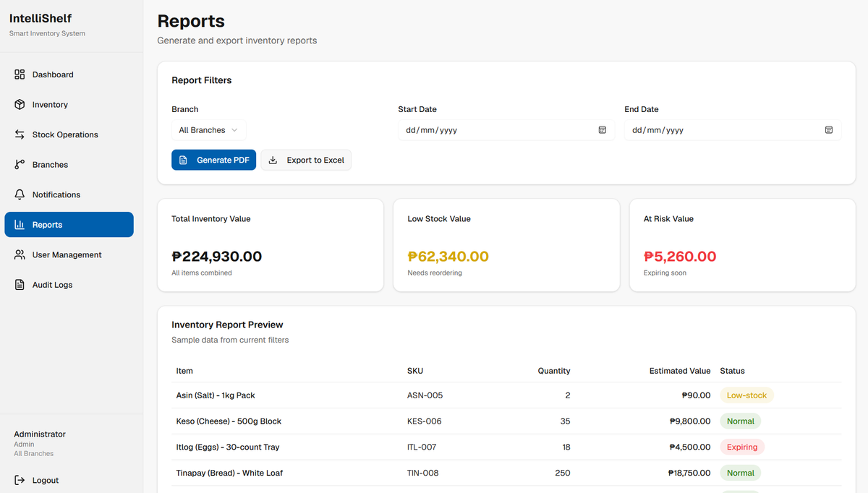
Task: Go to the Inventory page
Action: coord(69,105)
